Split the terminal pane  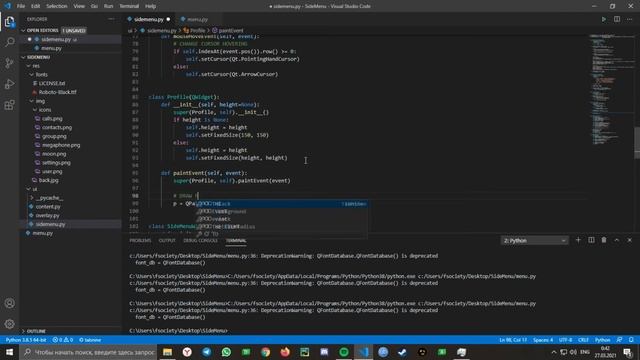coord(591,240)
